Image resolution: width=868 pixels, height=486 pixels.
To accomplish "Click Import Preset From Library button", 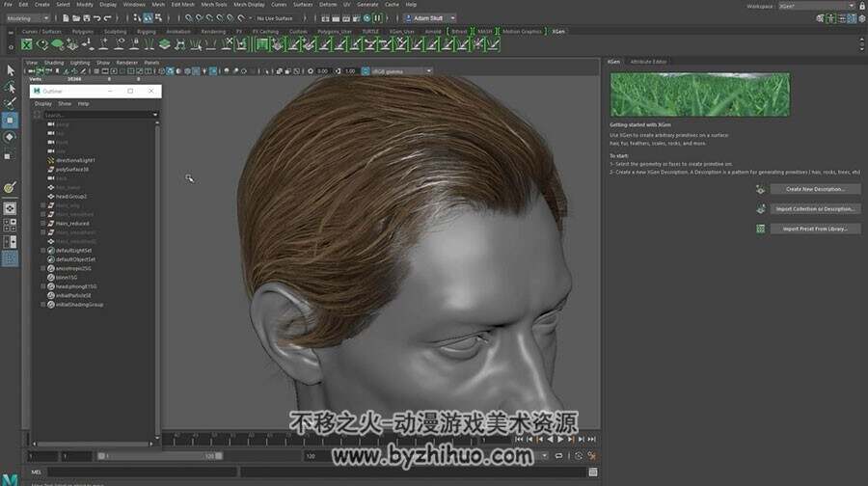I will click(x=815, y=229).
